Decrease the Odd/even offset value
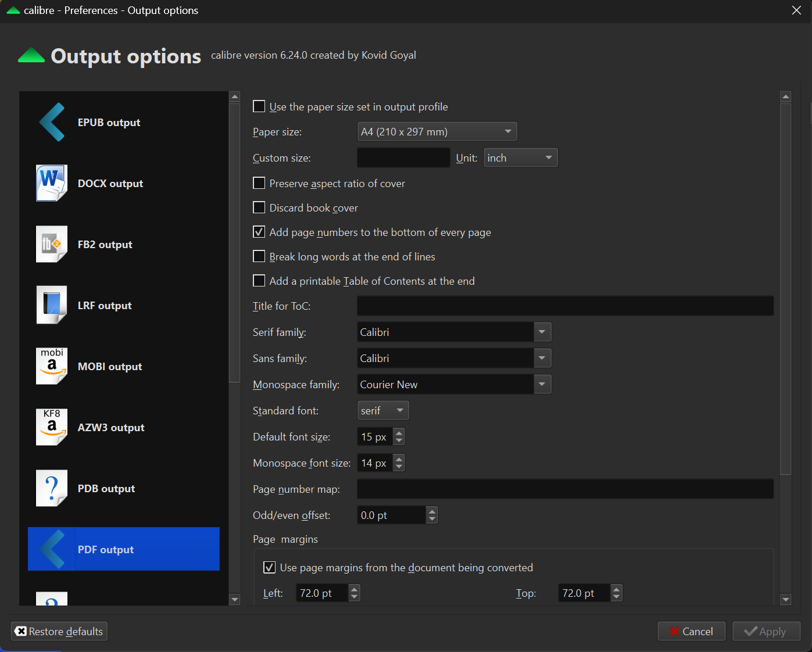 [x=432, y=520]
